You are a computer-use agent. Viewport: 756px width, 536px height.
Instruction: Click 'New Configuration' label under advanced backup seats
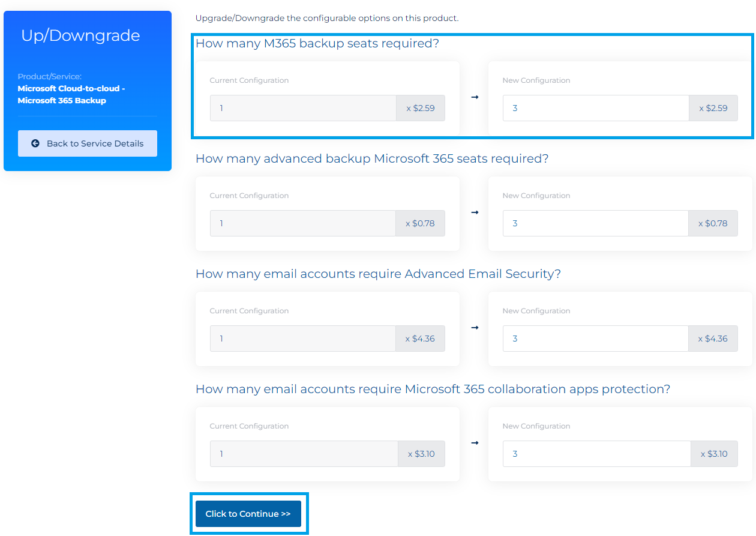[536, 196]
